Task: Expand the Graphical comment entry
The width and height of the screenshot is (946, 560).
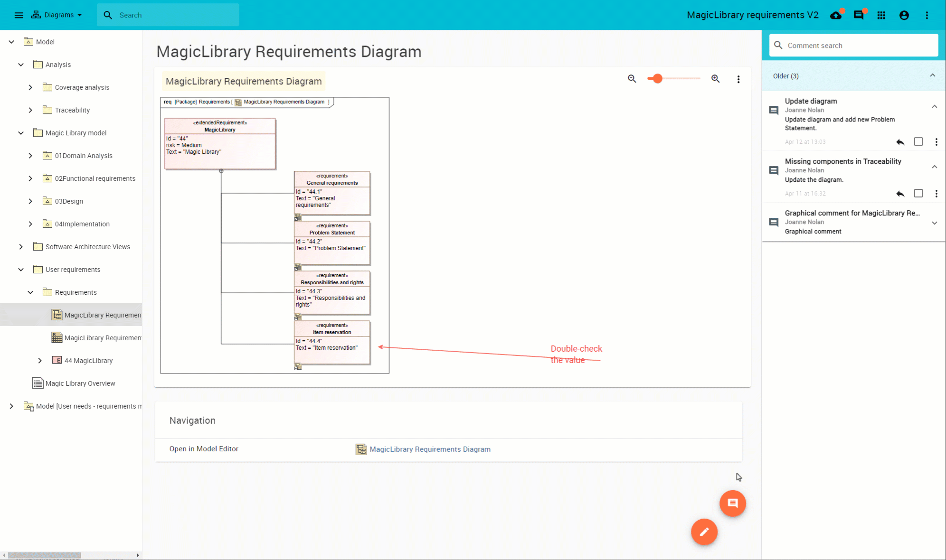Action: pos(934,223)
